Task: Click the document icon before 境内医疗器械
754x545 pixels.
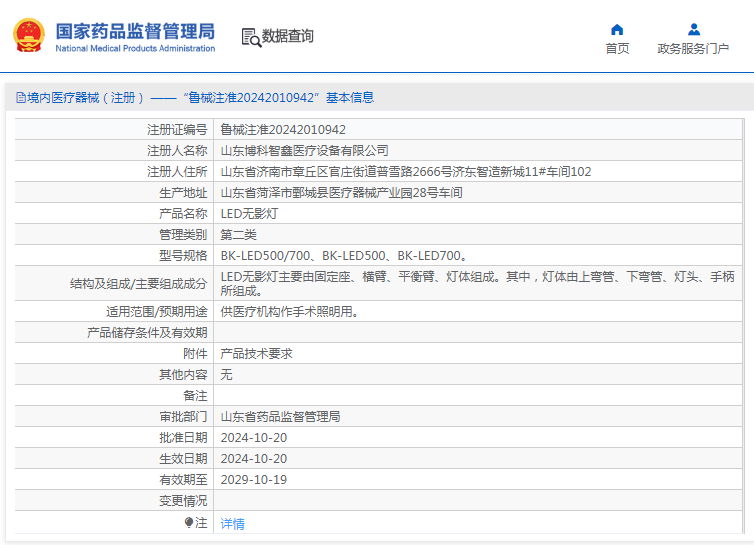Action: coord(21,98)
